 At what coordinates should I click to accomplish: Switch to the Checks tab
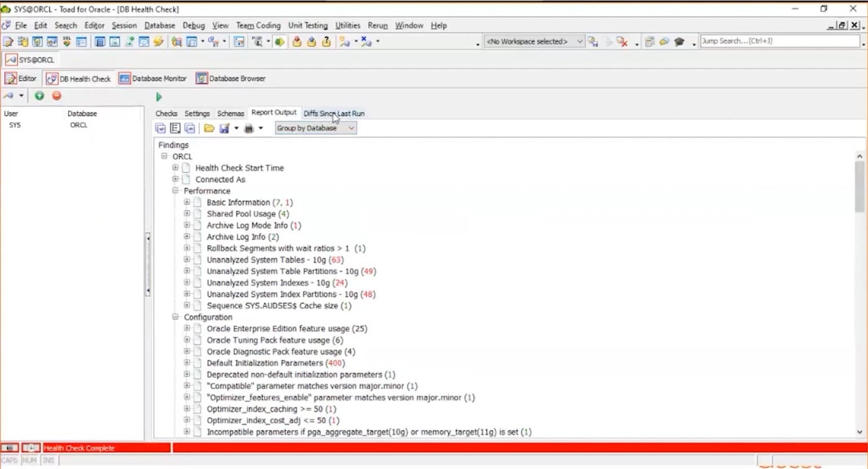click(x=166, y=113)
